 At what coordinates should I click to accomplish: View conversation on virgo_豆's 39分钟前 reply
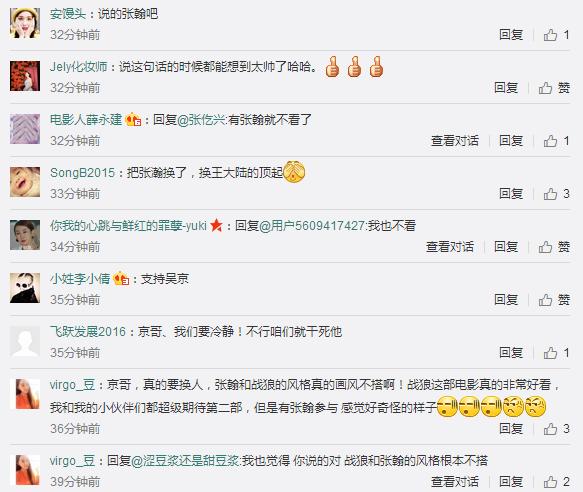(x=455, y=482)
